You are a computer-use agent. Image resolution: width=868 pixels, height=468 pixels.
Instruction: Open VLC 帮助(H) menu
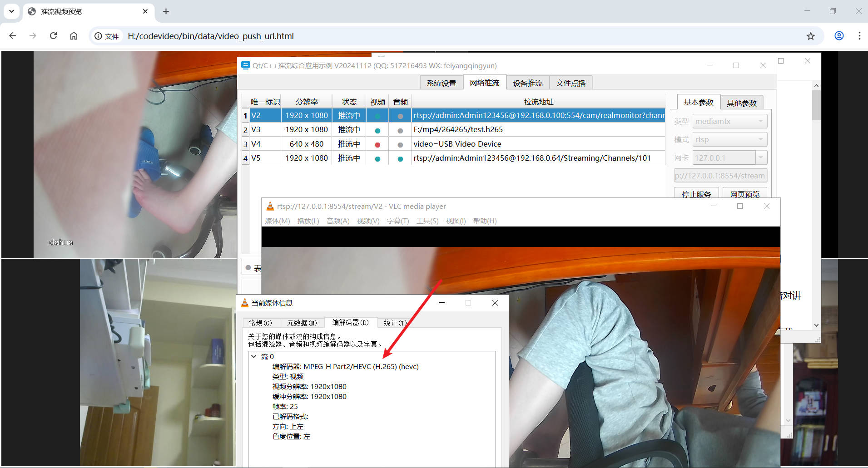click(485, 221)
